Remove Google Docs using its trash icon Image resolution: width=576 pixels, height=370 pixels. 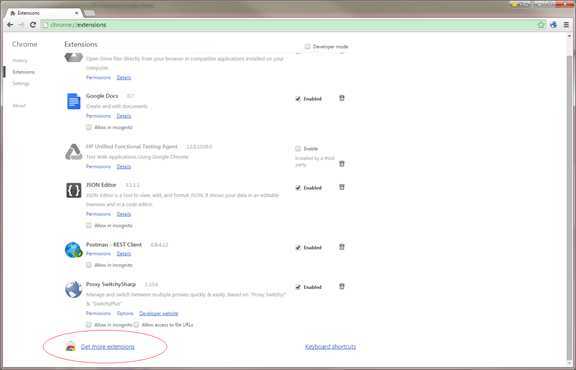click(x=342, y=98)
